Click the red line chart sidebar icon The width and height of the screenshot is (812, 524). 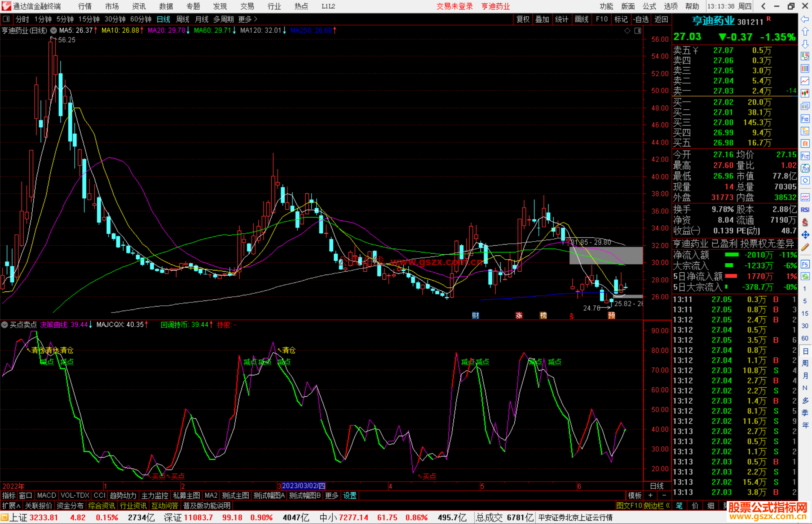point(805,81)
